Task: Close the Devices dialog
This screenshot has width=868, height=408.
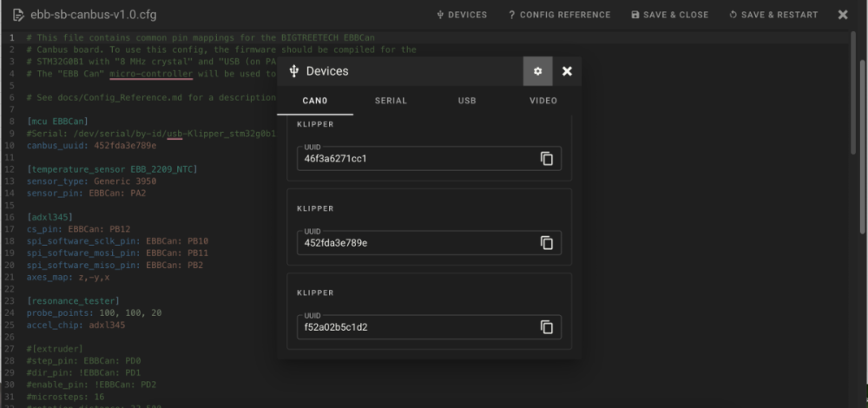Action: click(567, 71)
